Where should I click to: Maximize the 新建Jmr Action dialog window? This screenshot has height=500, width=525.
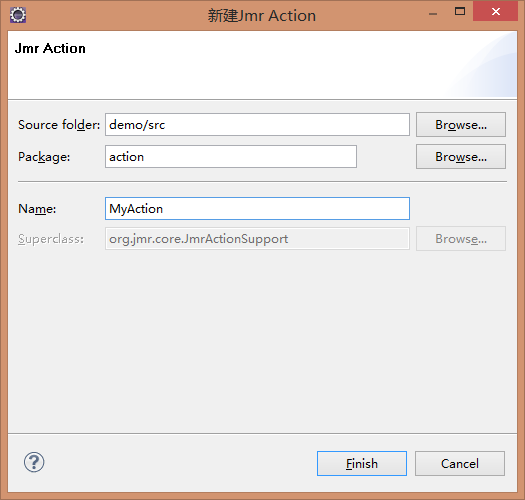tap(460, 11)
